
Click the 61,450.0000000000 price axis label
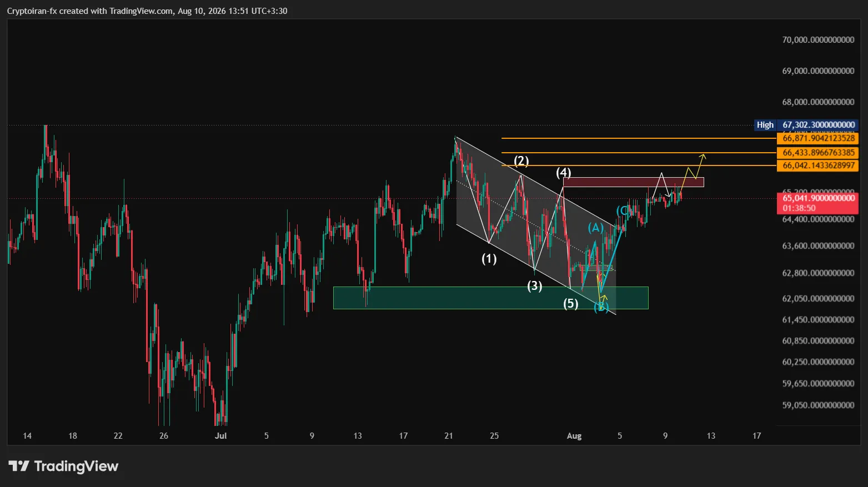click(818, 320)
